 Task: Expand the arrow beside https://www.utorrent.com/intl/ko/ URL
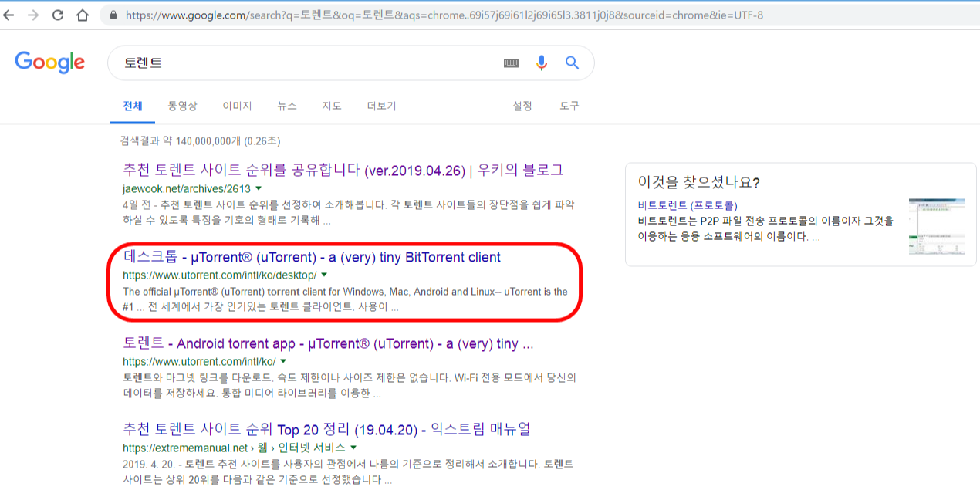(283, 362)
